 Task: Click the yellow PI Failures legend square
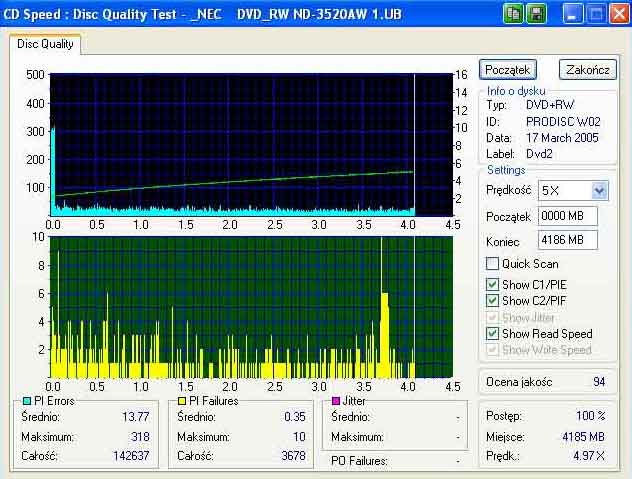(x=182, y=401)
